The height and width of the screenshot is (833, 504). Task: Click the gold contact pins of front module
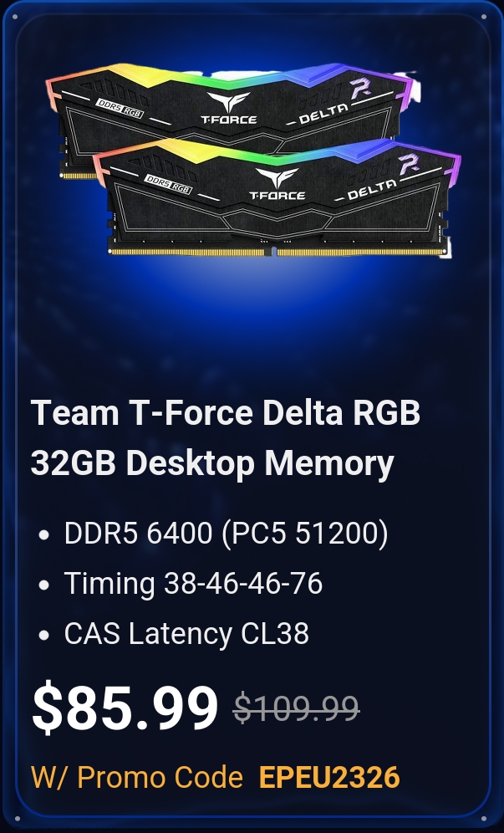(277, 251)
